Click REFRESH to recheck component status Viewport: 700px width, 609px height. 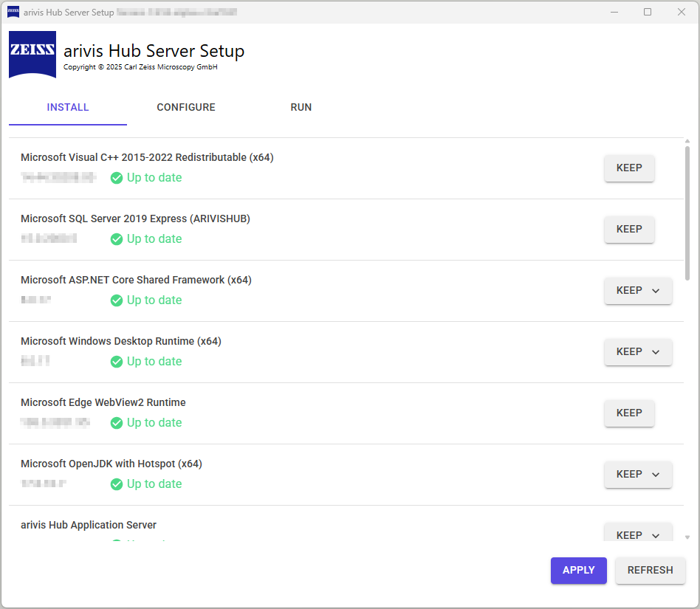(x=650, y=570)
